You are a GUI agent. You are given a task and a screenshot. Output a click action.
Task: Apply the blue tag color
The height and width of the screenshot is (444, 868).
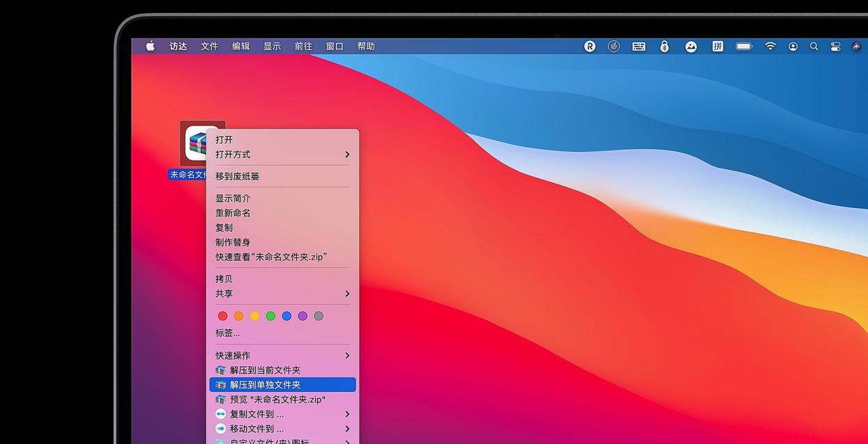point(287,316)
